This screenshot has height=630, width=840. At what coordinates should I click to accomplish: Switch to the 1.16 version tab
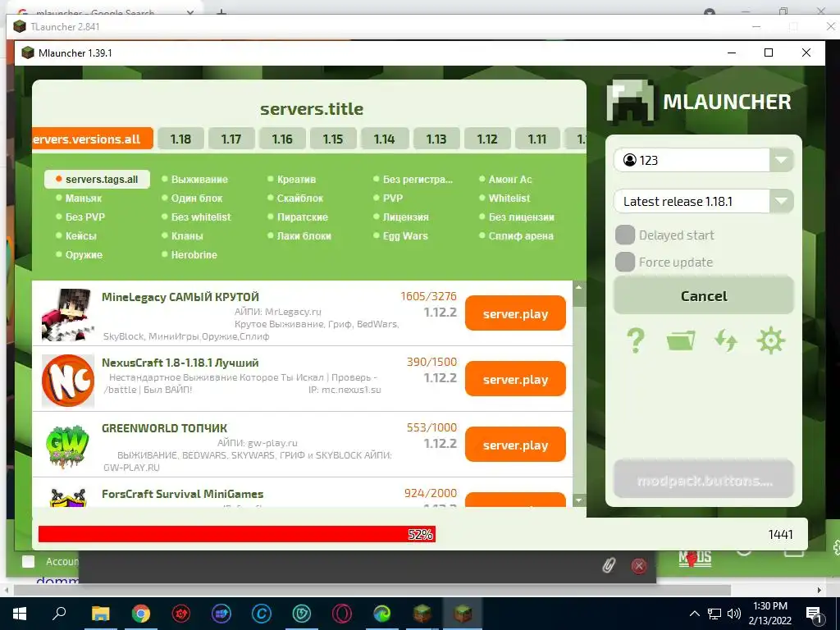click(x=282, y=139)
